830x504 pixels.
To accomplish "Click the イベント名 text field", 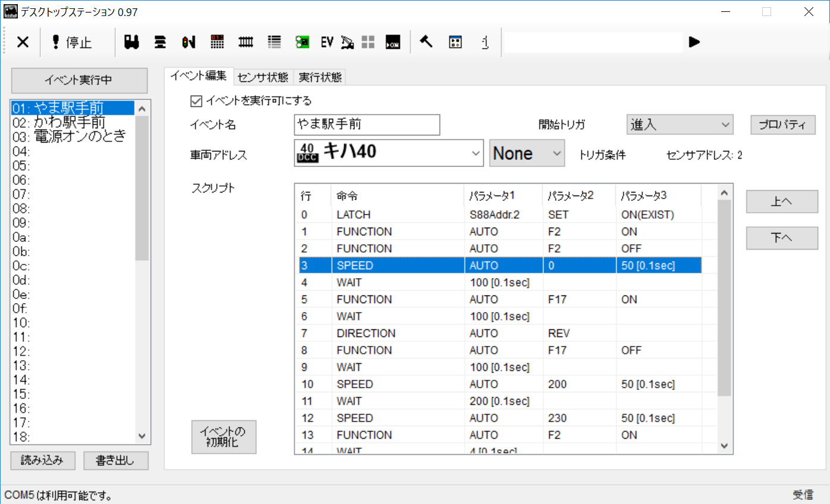I will (x=367, y=125).
